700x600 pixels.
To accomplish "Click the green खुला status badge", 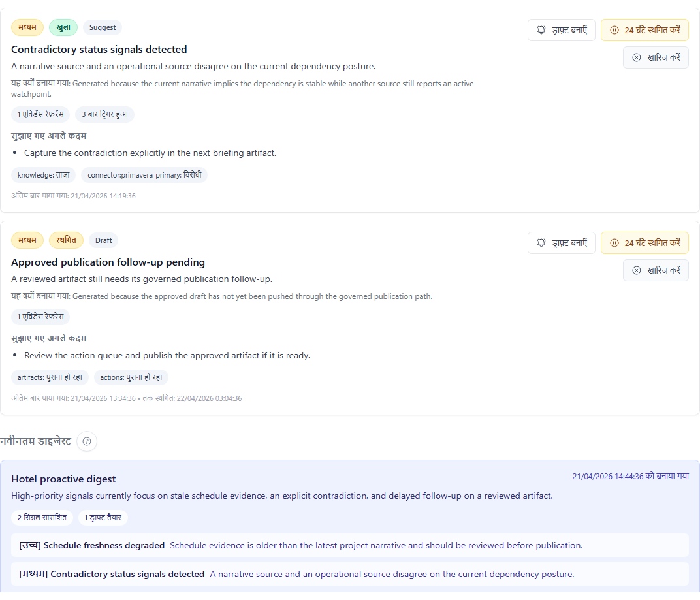I will click(63, 27).
